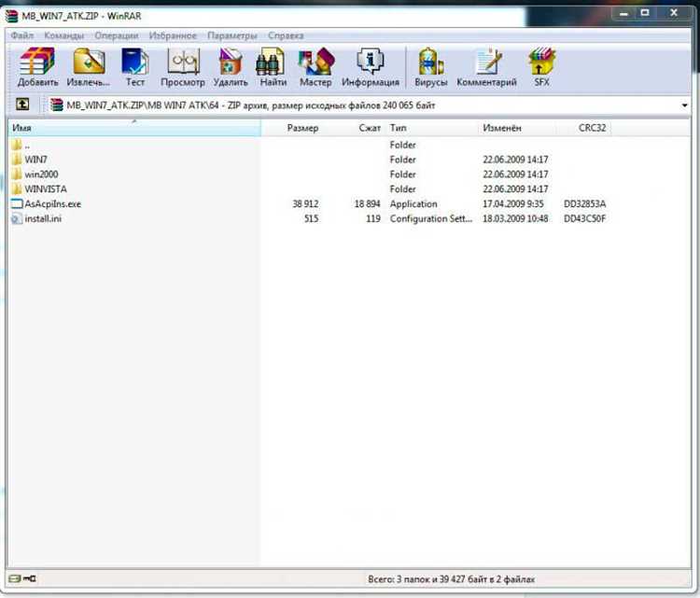Click CRC32 value DD43C50F
This screenshot has height=598, width=700.
pyautogui.click(x=585, y=218)
